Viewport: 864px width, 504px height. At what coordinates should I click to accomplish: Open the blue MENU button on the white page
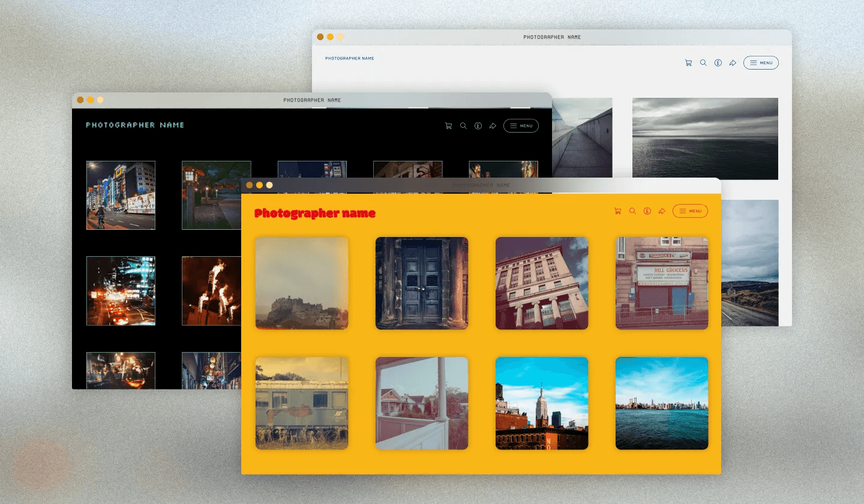(x=761, y=63)
